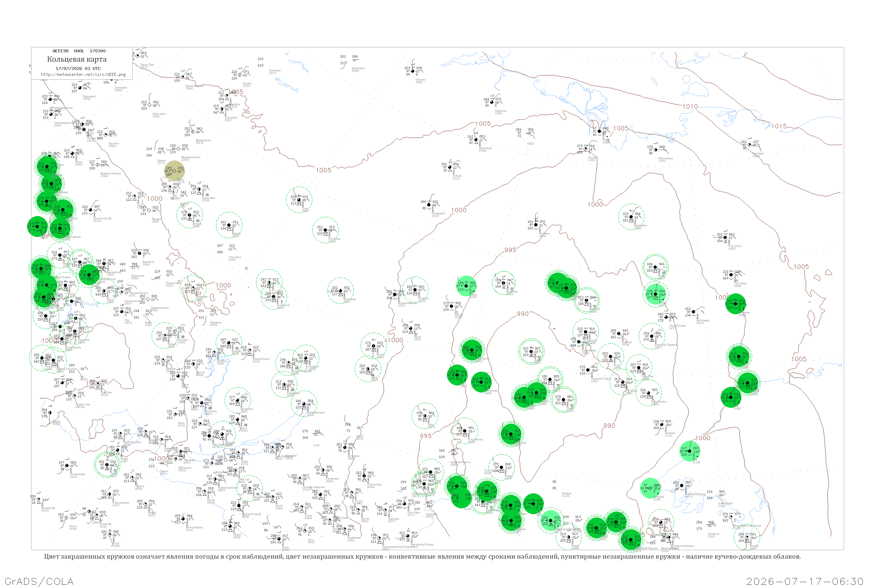Image resolution: width=882 pixels, height=588 pixels.
Task: Click the light green Чумикан station circle
Action: click(x=650, y=488)
